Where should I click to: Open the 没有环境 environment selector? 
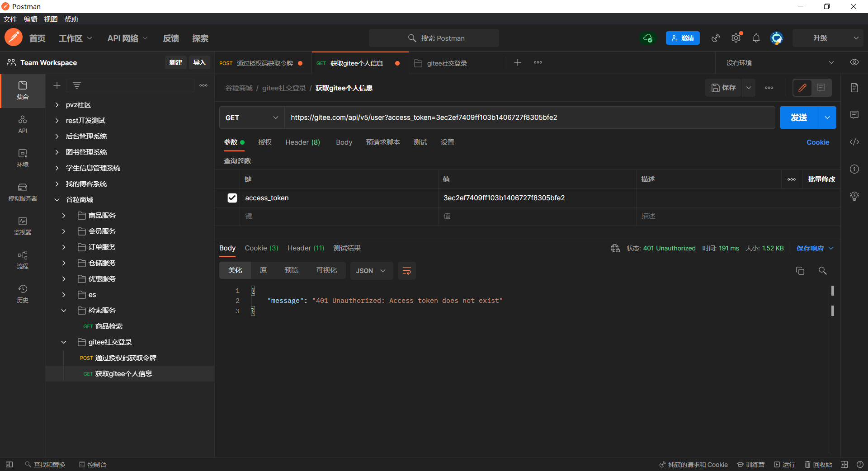point(780,63)
